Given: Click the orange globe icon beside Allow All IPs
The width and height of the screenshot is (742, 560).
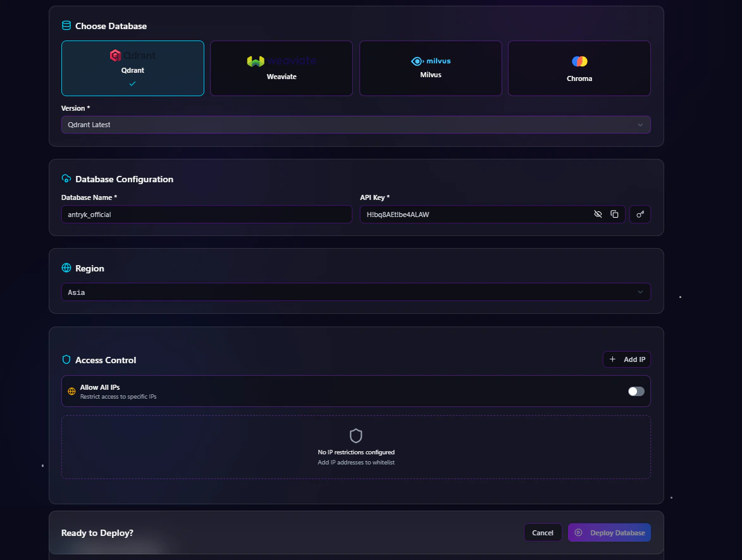Looking at the screenshot, I should coord(71,391).
